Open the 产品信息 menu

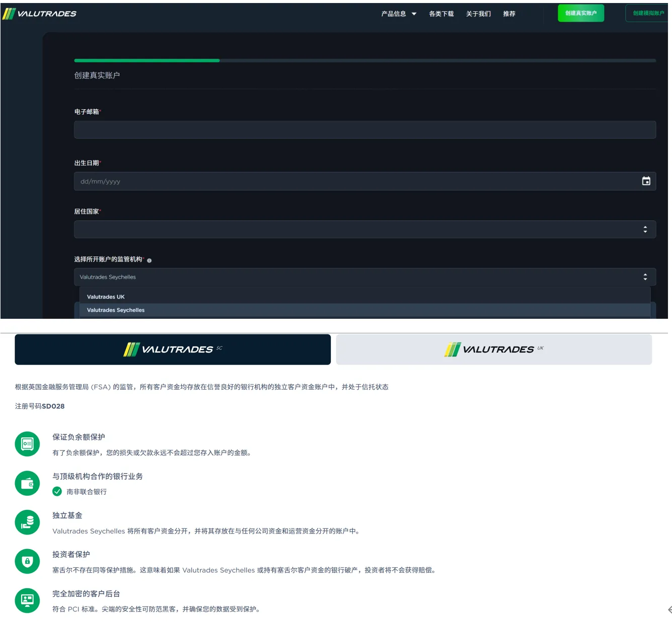pos(393,14)
